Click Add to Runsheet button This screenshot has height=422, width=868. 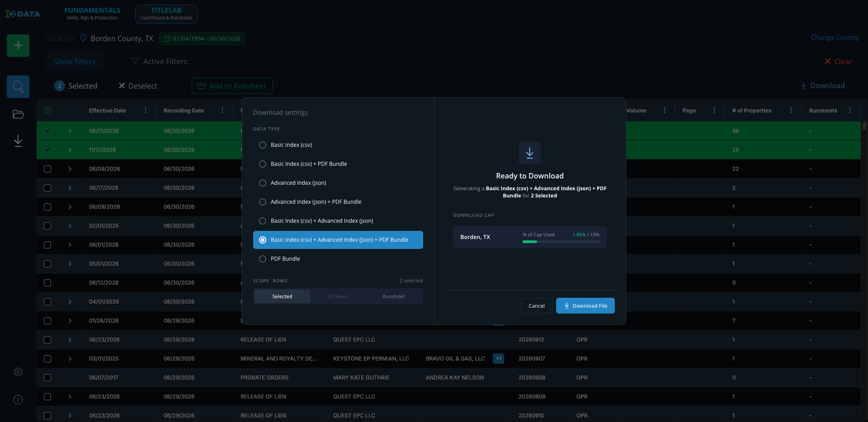point(232,86)
